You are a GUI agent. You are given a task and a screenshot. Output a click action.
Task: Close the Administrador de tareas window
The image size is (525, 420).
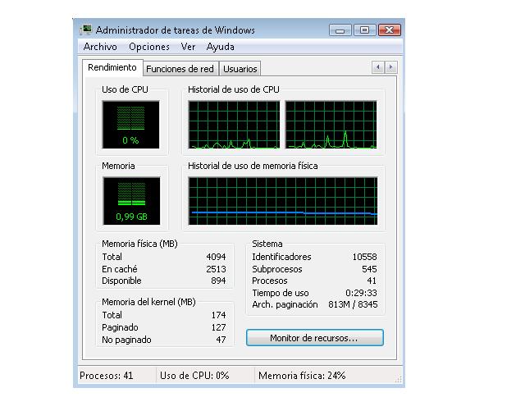tap(390, 30)
